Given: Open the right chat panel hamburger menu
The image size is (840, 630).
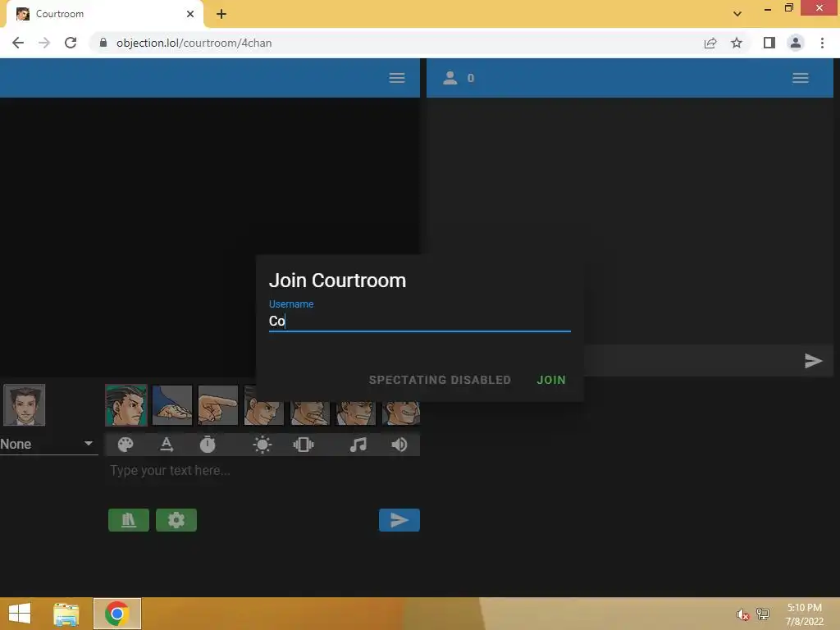Looking at the screenshot, I should tap(801, 78).
